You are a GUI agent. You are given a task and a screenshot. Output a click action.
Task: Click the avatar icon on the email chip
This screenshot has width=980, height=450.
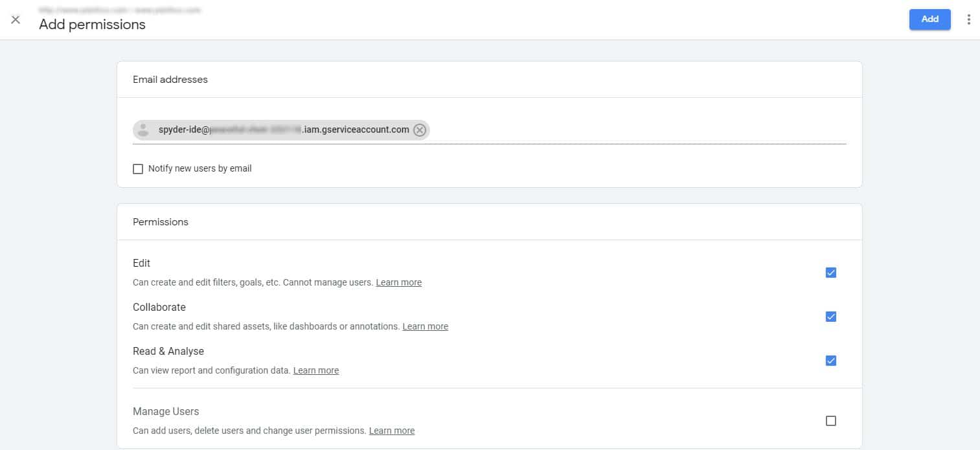point(142,129)
